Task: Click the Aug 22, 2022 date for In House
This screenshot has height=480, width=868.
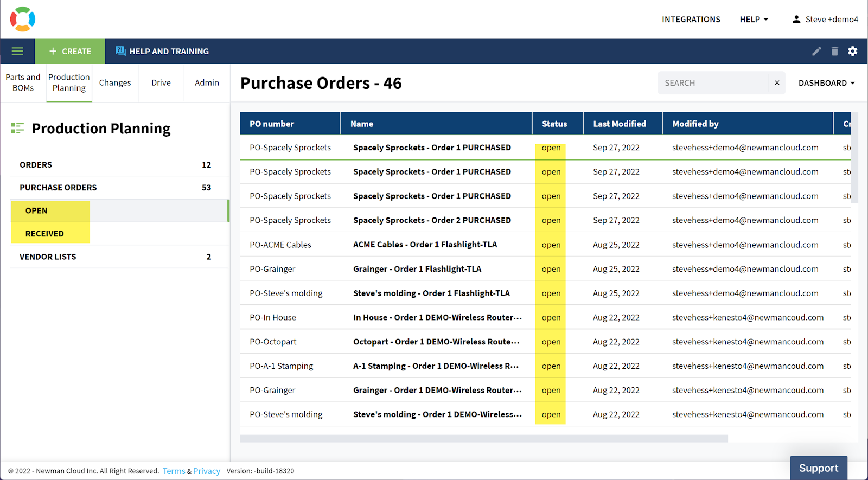Action: 616,318
